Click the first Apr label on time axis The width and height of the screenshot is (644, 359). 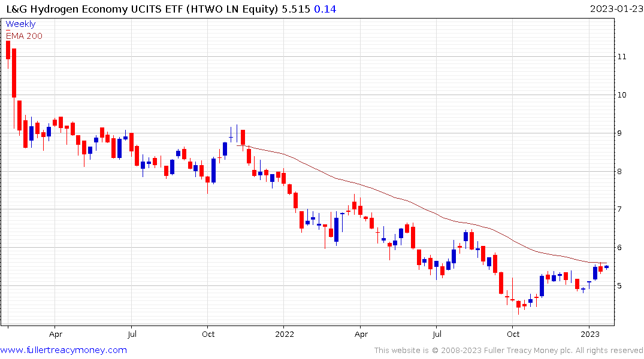pos(56,334)
